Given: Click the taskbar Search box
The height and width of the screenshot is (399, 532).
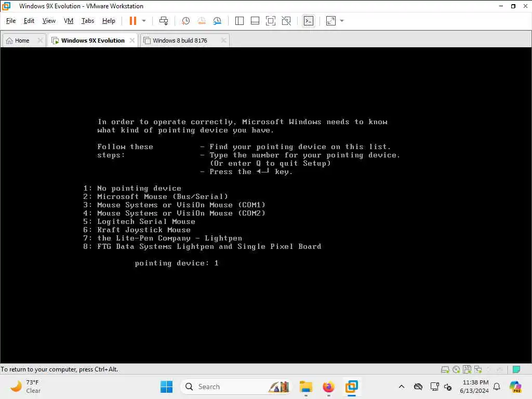Looking at the screenshot, I should (x=236, y=387).
